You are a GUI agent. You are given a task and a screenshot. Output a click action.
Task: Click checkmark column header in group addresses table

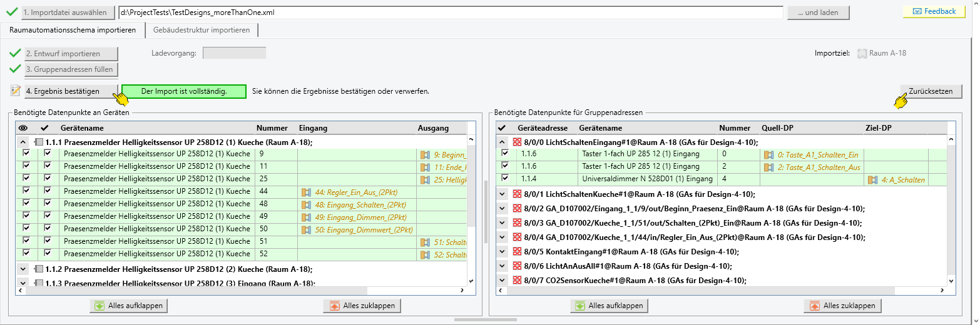pos(501,128)
